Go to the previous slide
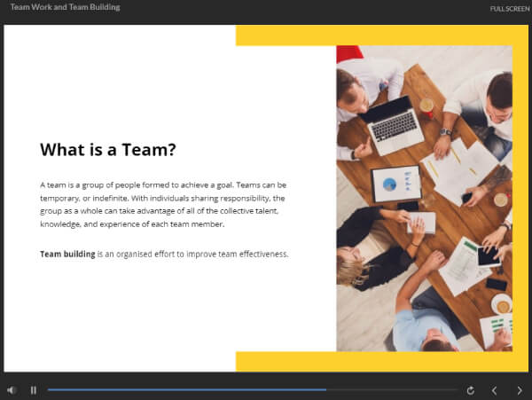 coord(495,389)
